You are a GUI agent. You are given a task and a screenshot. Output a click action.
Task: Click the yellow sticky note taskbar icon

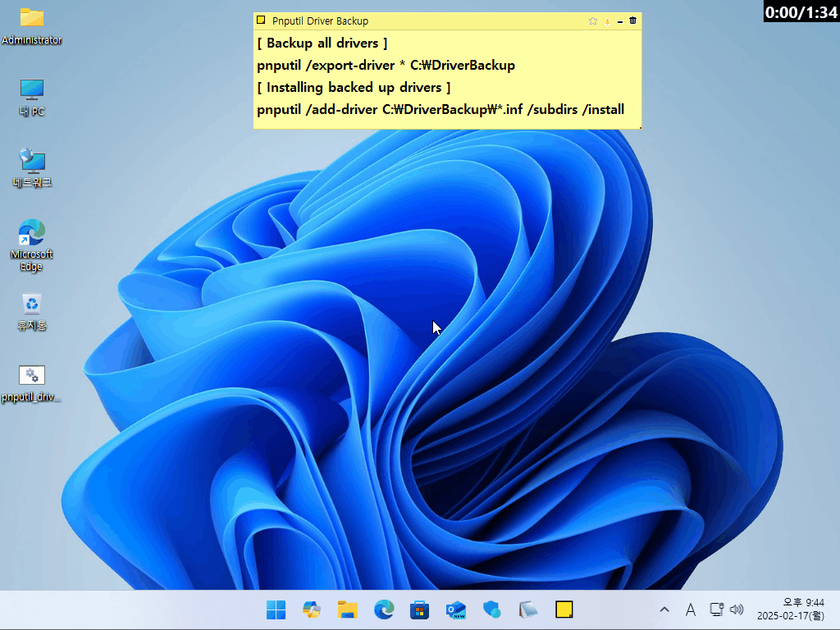pos(564,609)
